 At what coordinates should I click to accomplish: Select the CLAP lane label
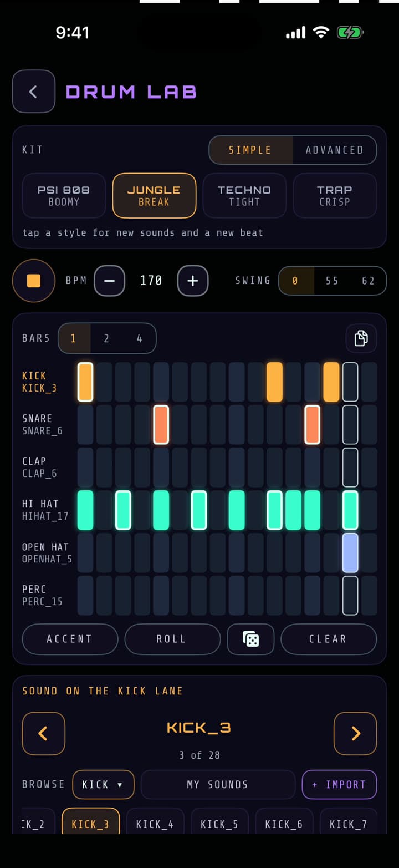click(x=40, y=467)
